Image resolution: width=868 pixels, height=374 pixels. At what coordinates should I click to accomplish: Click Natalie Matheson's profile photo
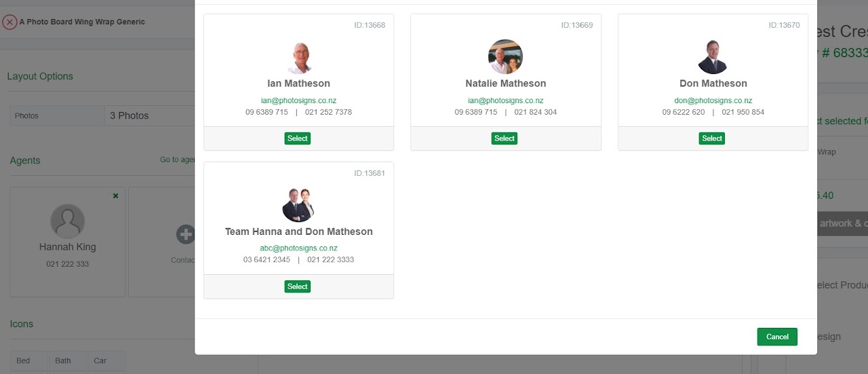pyautogui.click(x=505, y=57)
